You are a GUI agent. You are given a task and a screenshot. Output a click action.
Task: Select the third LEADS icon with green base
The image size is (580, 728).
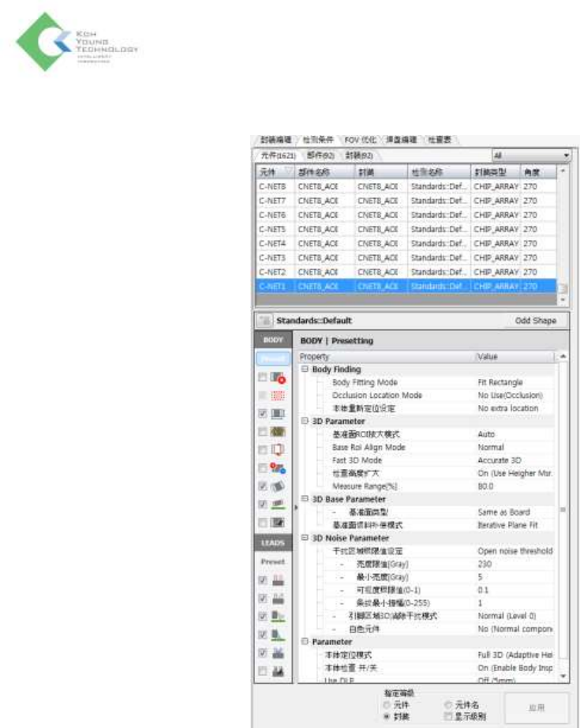(278, 616)
